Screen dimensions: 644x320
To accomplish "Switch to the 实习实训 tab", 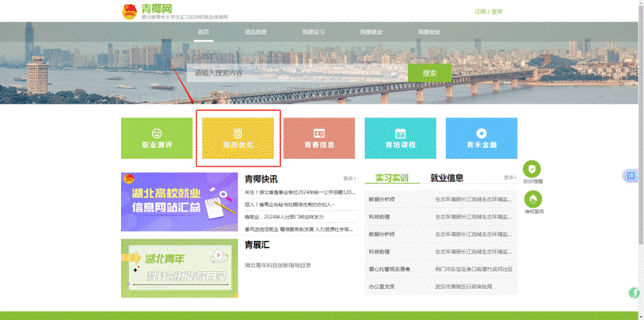I will pos(392,178).
